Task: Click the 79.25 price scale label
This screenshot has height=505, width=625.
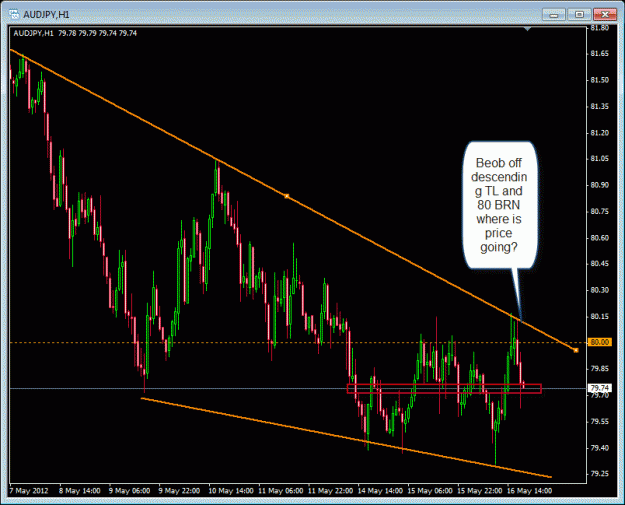Action: pos(599,474)
